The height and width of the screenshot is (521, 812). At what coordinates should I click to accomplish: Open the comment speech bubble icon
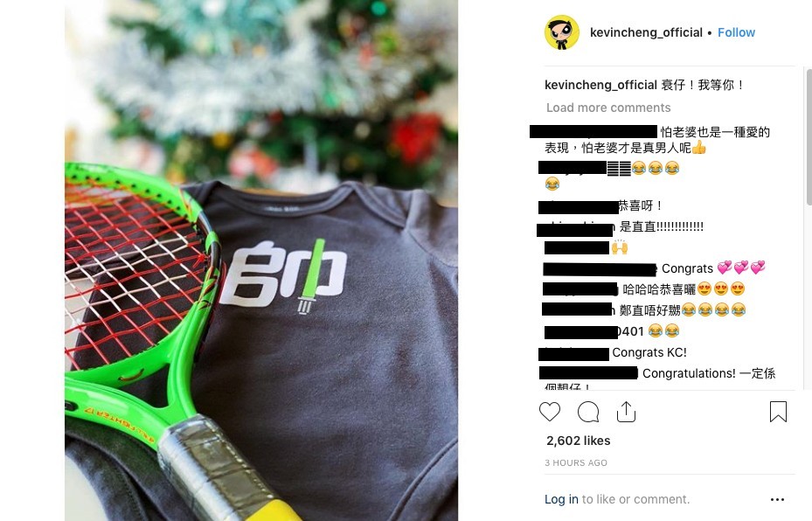pos(588,412)
